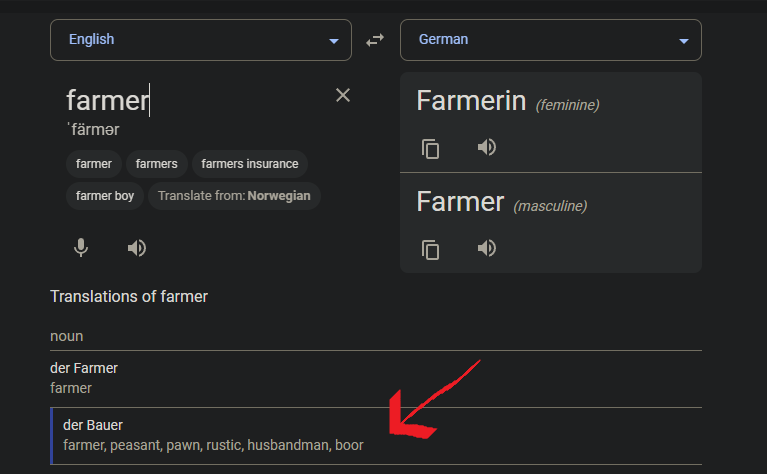Open the English source language dropdown
Viewport: 767px width, 474px height.
pyautogui.click(x=201, y=40)
